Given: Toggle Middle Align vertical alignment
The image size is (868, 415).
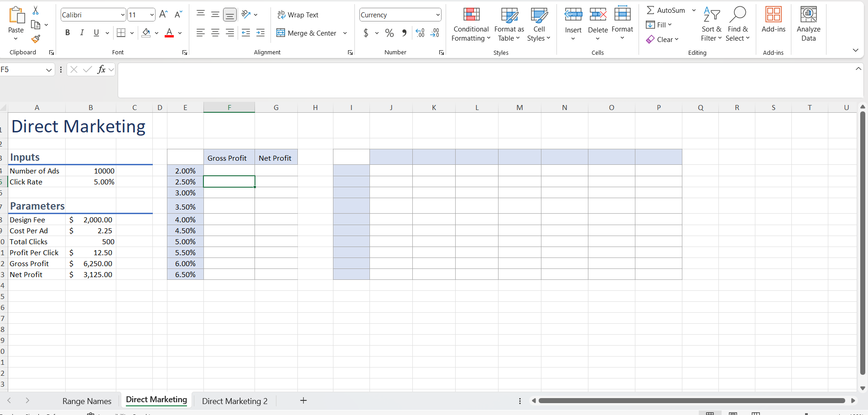Looking at the screenshot, I should 215,14.
